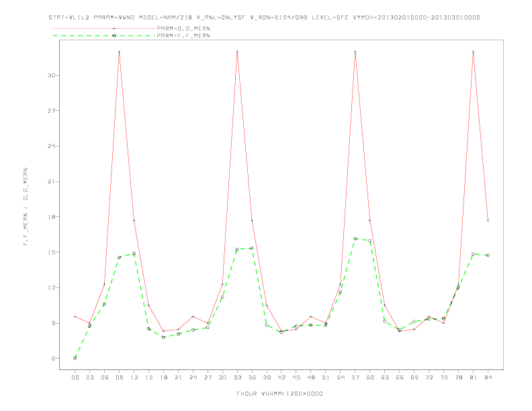
Task: Click x-axis tick label 15
Action: pyautogui.click(x=148, y=377)
